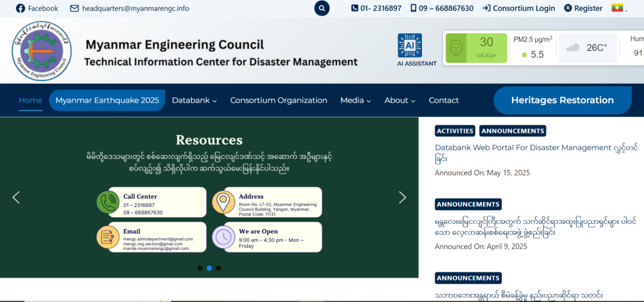Click the 26C° temperature reading
Screen dimensions: 644x302
pos(596,48)
